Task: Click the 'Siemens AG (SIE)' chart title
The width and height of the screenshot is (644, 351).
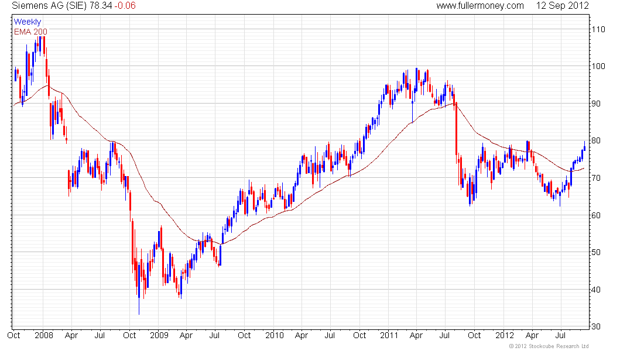Action: [49, 6]
